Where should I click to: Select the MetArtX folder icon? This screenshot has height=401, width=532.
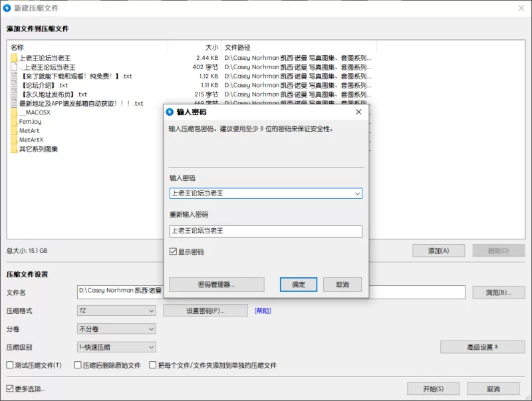[x=13, y=140]
